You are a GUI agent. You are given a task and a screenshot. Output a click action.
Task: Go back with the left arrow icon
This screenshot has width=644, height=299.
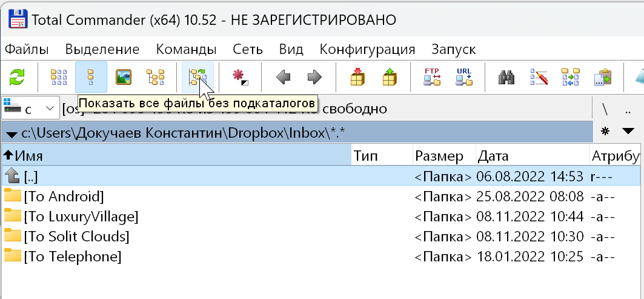click(283, 77)
